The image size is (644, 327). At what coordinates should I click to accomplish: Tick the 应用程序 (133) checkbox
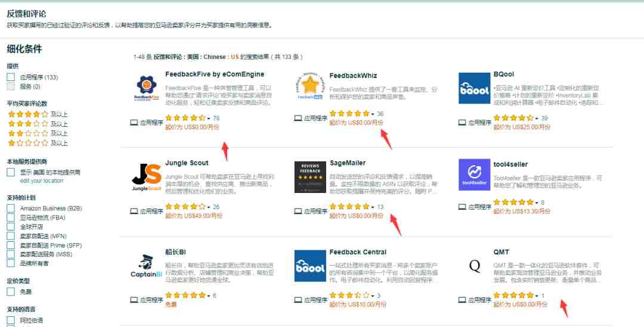11,77
